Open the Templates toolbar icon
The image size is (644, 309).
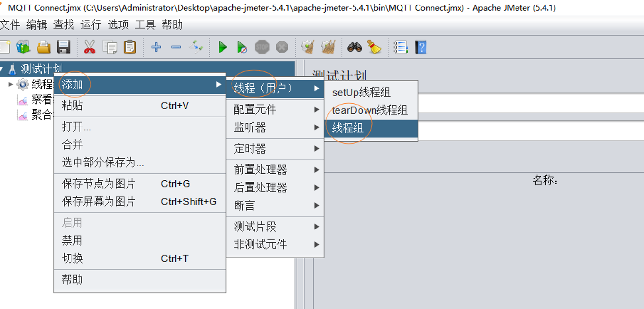pos(23,47)
